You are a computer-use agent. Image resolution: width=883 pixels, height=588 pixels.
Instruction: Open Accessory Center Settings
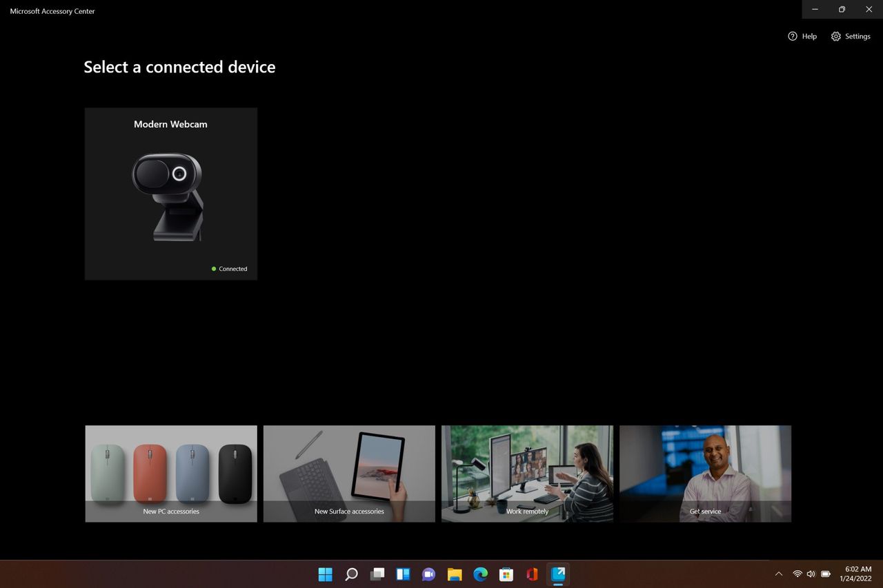click(x=851, y=37)
